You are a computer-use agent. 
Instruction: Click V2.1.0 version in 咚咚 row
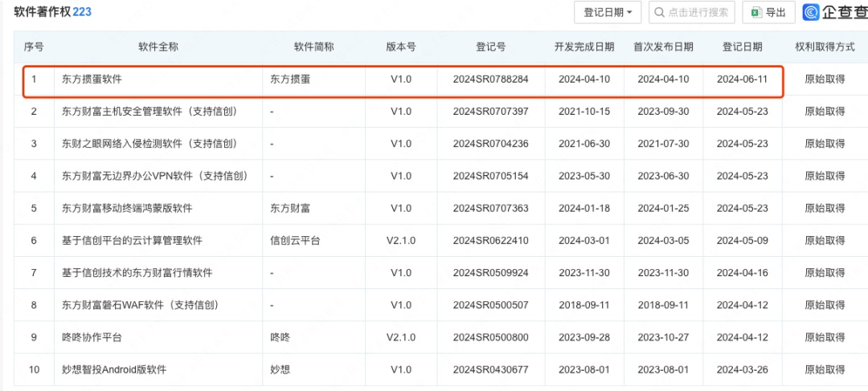click(x=401, y=337)
